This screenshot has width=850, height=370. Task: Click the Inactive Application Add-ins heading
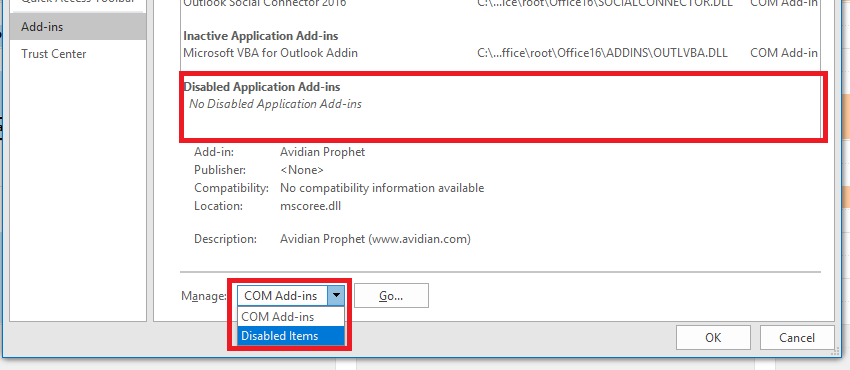(x=261, y=36)
